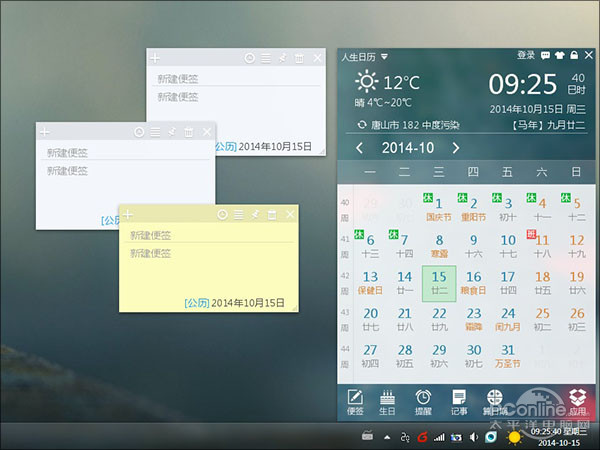Screen dimensions: 600x450
Task: Open the skin (shirt) icon in calendar header
Action: click(559, 56)
